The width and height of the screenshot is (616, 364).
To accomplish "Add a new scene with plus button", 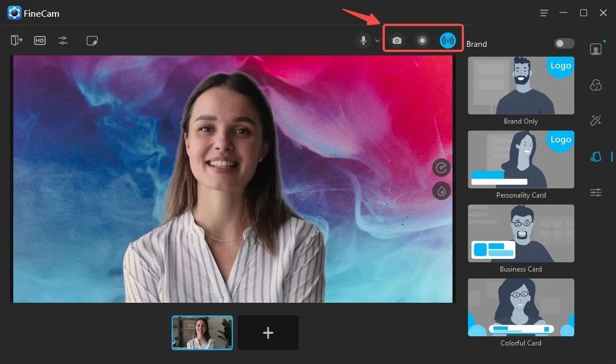I will coord(268,333).
